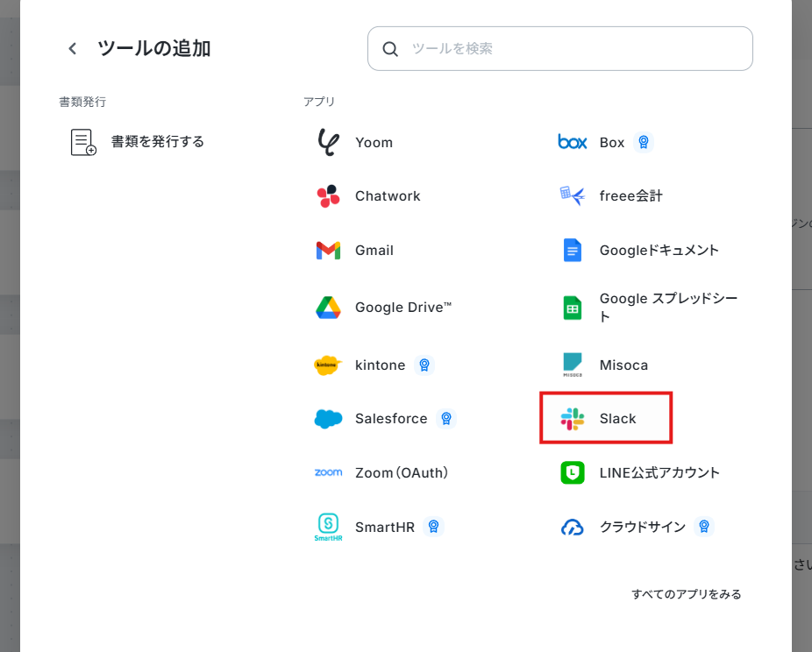Click the badge icon beside Salesforce
The image size is (812, 652).
pos(446,419)
